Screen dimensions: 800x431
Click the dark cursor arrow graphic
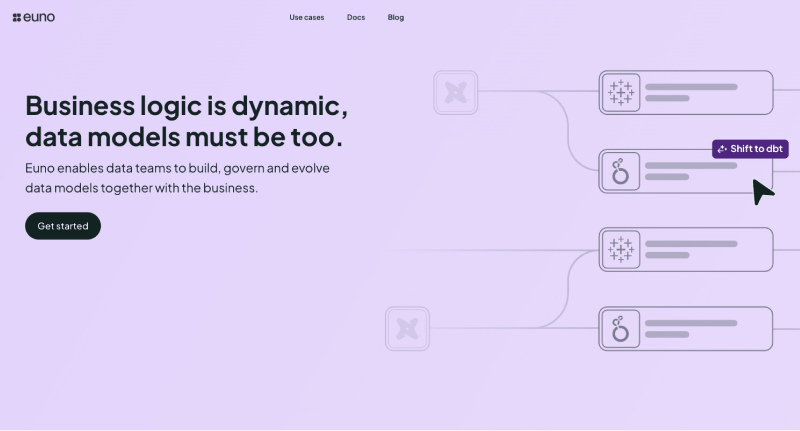763,192
